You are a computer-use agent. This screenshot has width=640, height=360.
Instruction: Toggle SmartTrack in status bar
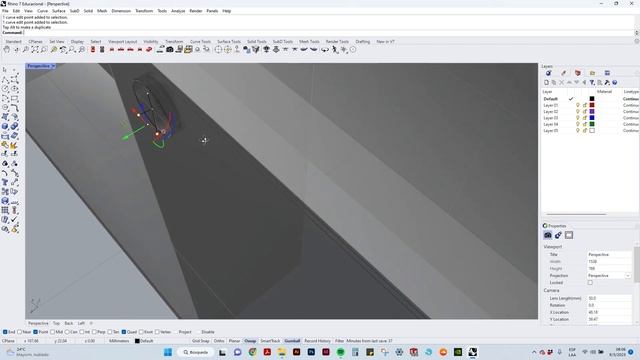(x=270, y=341)
